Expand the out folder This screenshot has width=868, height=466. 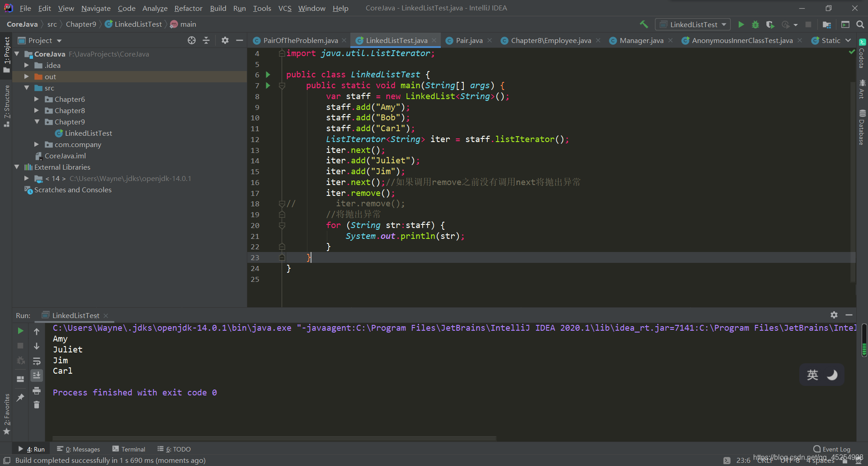(x=26, y=76)
